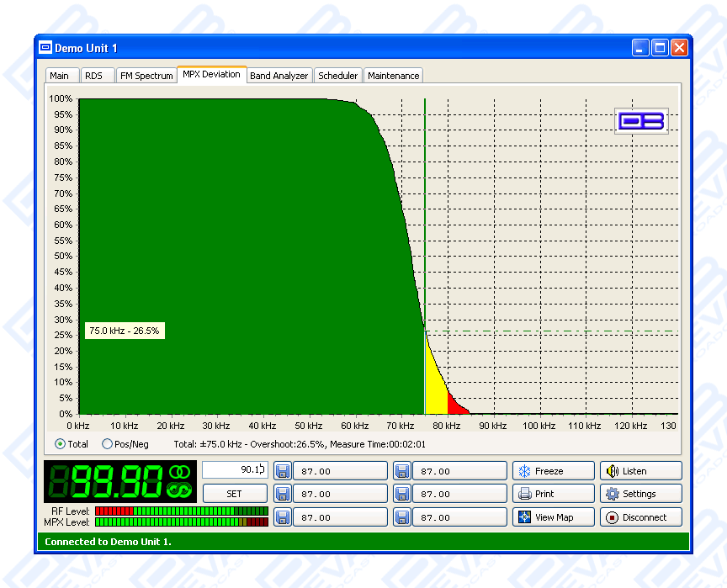Click the Disconnect button

640,517
